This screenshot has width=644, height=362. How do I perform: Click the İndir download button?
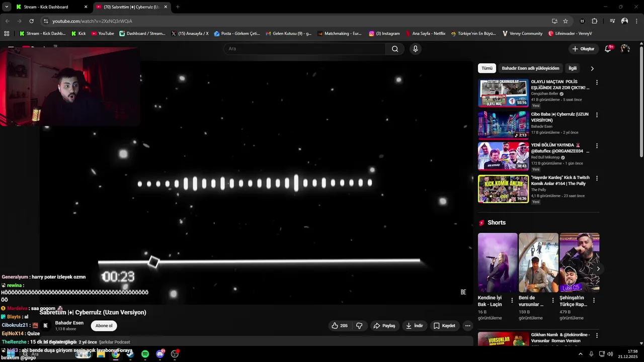(x=414, y=326)
